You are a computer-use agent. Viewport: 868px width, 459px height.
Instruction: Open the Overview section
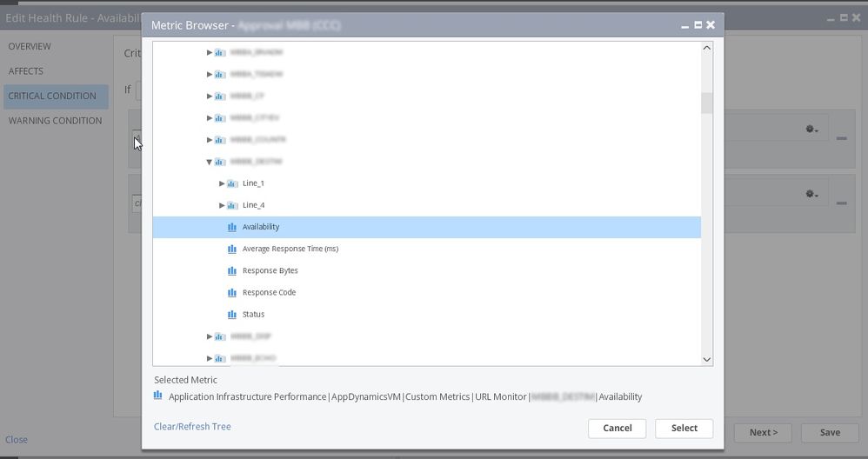(x=30, y=46)
